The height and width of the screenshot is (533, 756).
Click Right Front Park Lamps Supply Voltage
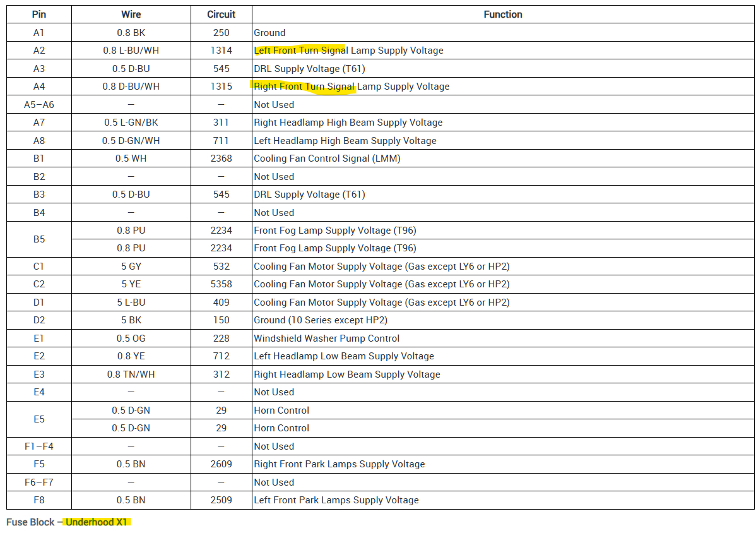click(340, 464)
